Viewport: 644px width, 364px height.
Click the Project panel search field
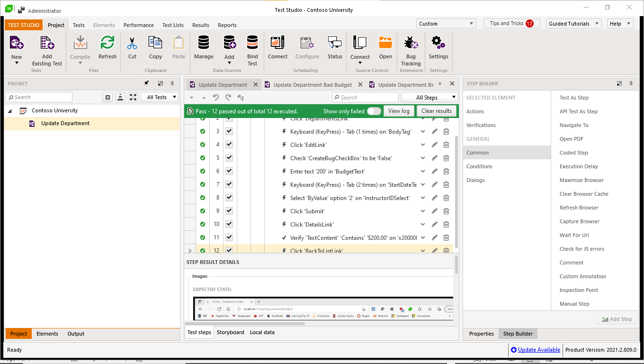(x=39, y=97)
